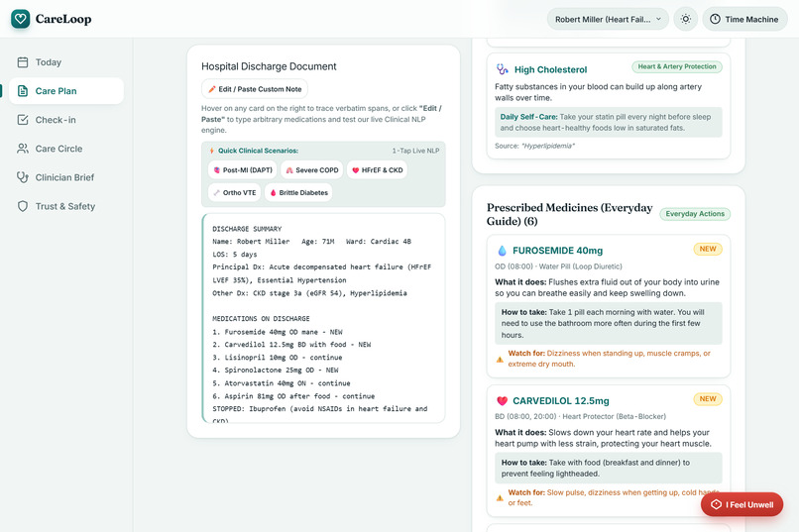Image resolution: width=799 pixels, height=532 pixels.
Task: Click the icon inside I Feel Unwell button
Action: 716,504
